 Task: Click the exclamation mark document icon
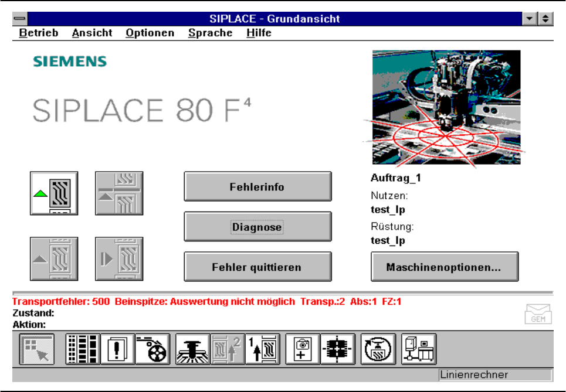click(118, 349)
